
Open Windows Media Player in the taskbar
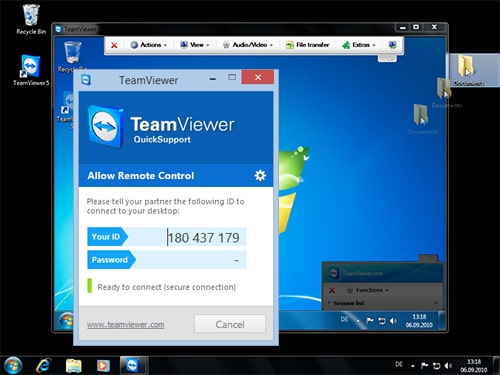(103, 366)
